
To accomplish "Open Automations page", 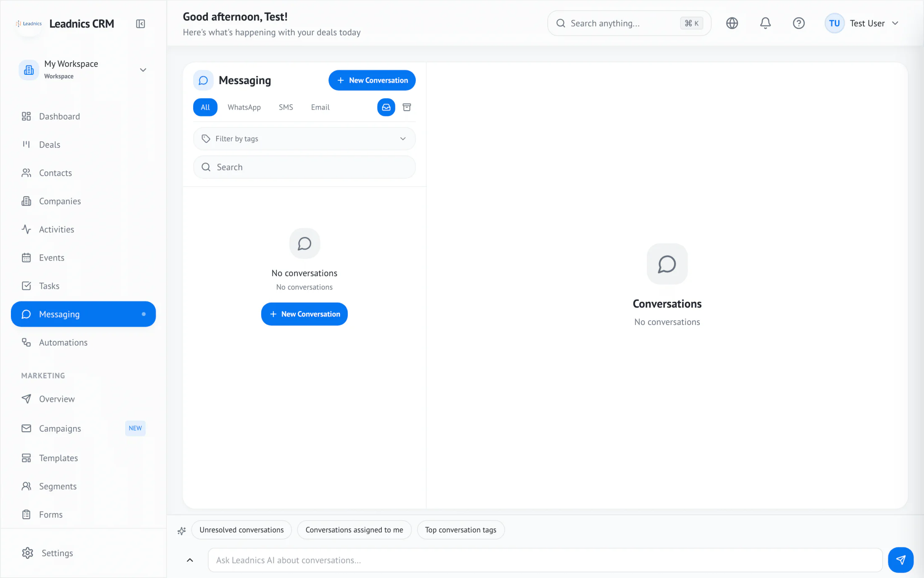I will 83,343.
